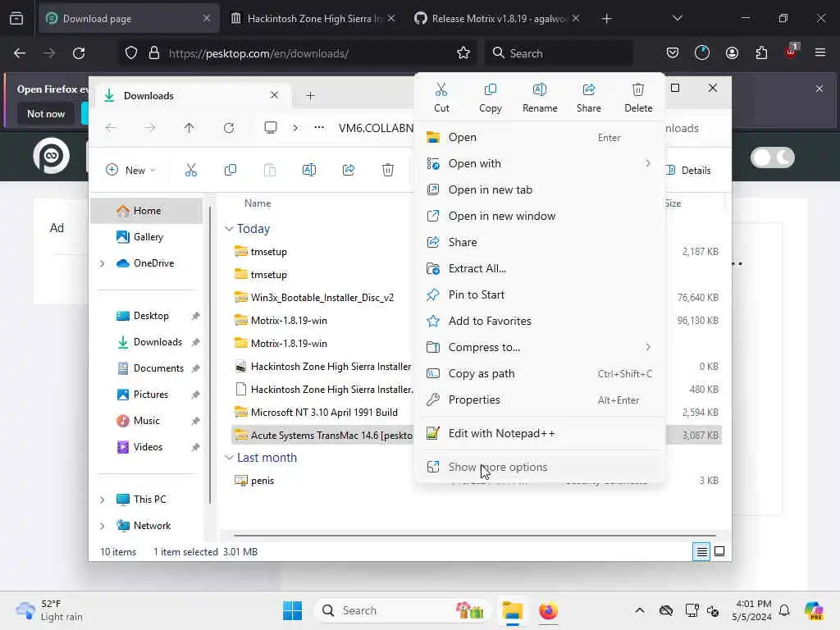
Task: Select Pin to Start
Action: click(540, 294)
